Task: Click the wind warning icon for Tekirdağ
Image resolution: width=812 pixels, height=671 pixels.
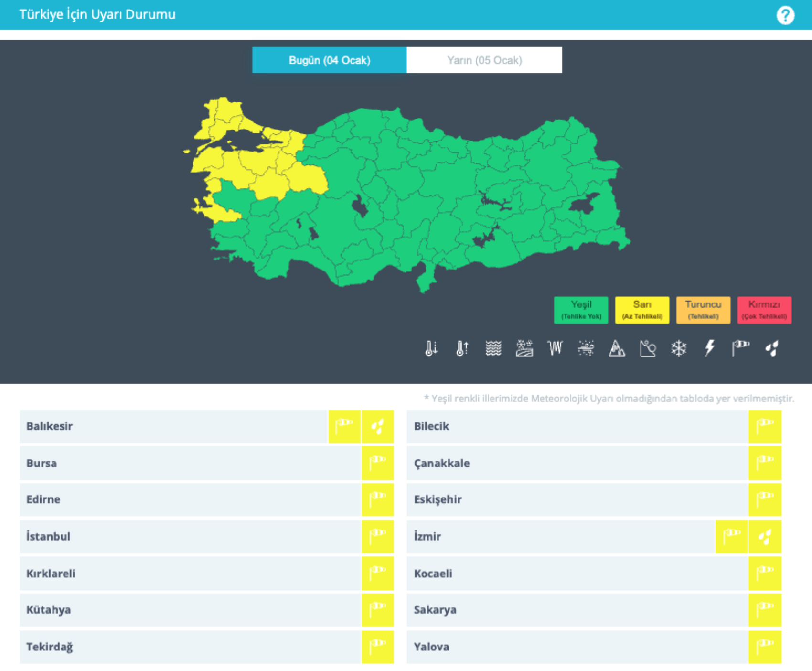Action: click(377, 647)
